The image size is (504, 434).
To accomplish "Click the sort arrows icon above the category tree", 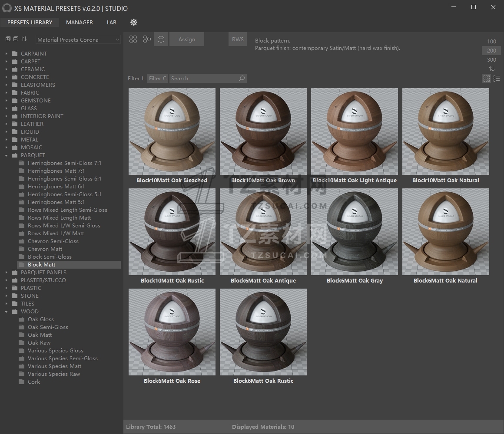I will click(24, 39).
